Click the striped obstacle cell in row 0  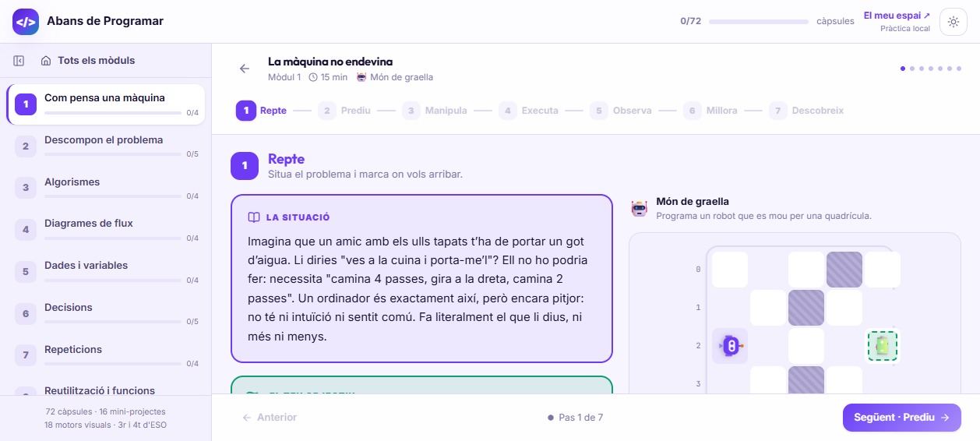[x=844, y=270]
